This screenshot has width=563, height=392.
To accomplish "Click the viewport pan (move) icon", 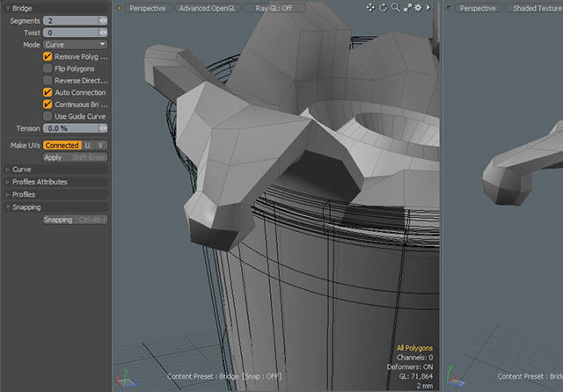I will coord(371,8).
